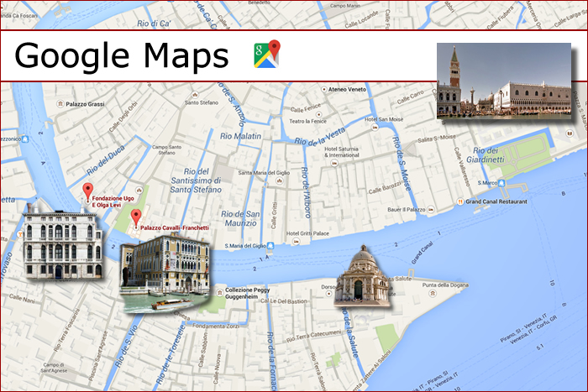Click the Rezzonico ferry stop icon
Viewport: 588px width, 392px height.
pyautogui.click(x=24, y=139)
